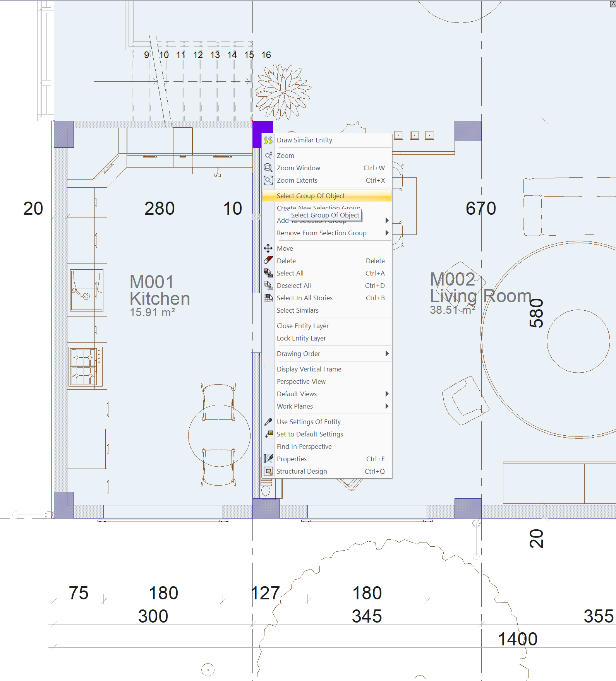This screenshot has width=616, height=681.
Task: Choose the Zoom Window icon
Action: coord(268,168)
